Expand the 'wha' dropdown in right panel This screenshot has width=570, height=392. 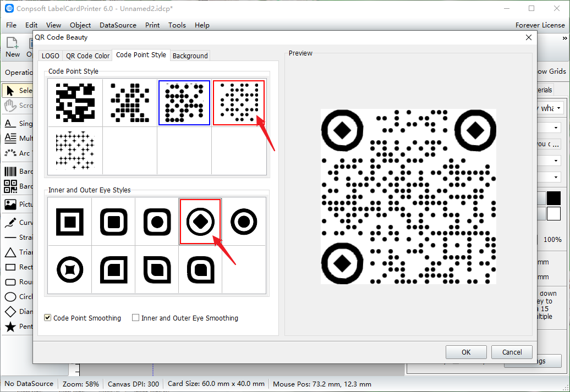(558, 108)
